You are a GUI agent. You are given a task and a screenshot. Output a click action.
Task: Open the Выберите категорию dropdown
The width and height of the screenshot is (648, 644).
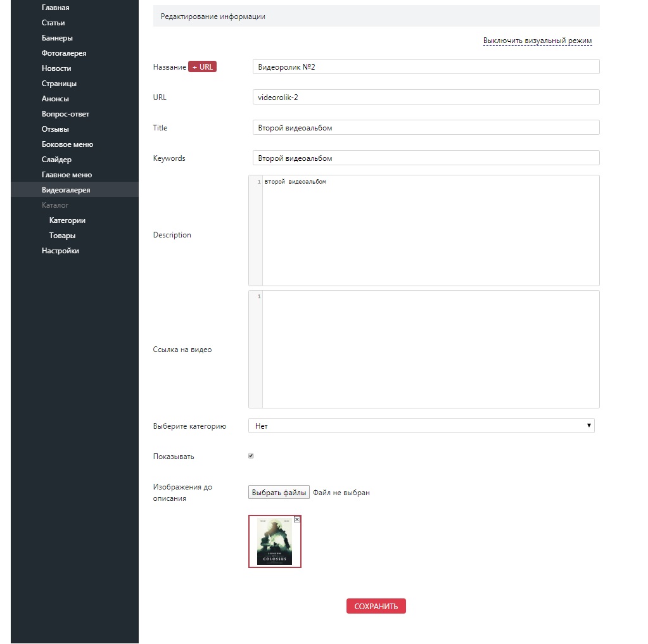421,426
